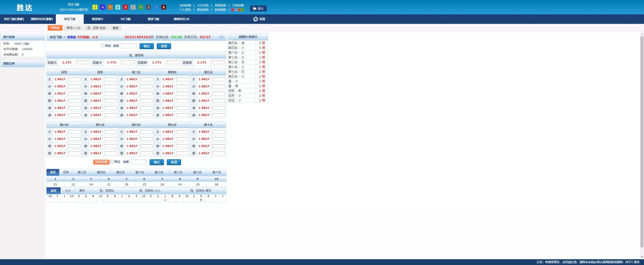The width and height of the screenshot is (644, 265).
Task: Click the 退出 logout icon button
Action: click(258, 9)
